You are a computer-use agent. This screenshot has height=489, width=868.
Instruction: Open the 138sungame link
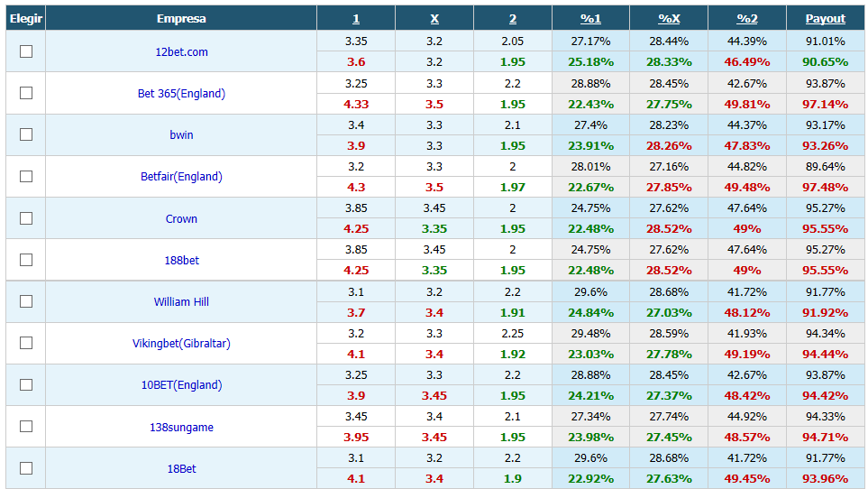(181, 427)
